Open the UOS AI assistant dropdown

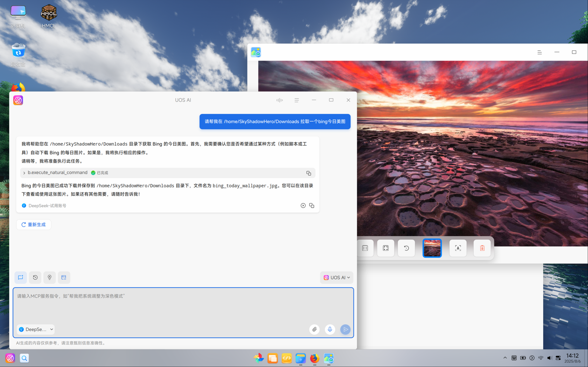point(336,278)
